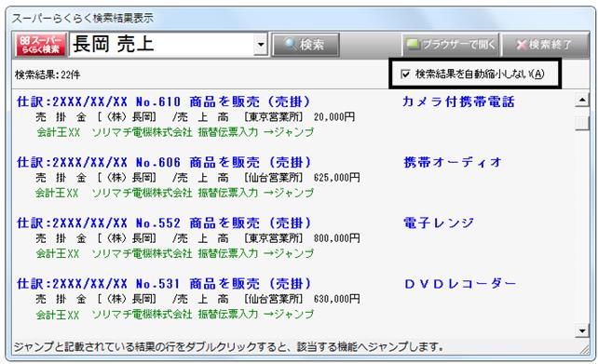The width and height of the screenshot is (598, 364).
Task: Select result 仕訳 No.606 商品を販売
Action: (x=164, y=162)
